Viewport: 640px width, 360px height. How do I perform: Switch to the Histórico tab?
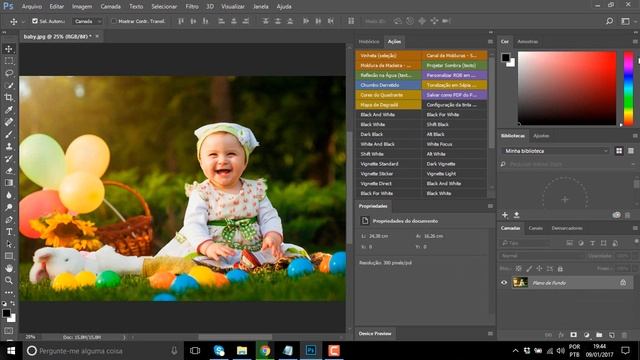(x=369, y=42)
